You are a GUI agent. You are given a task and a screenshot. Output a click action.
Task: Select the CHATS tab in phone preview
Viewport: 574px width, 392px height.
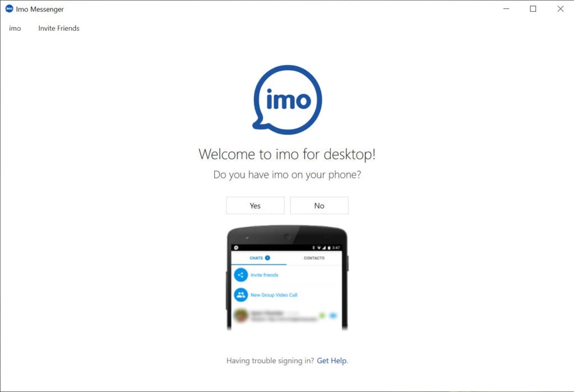coord(259,258)
